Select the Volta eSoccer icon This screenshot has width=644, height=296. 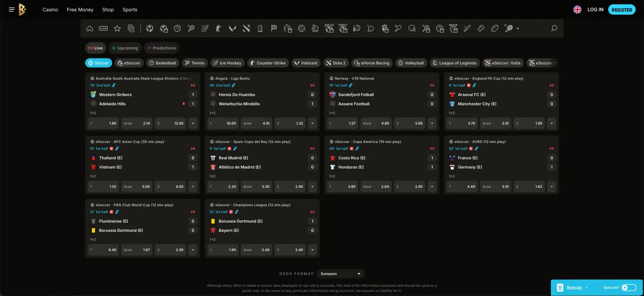click(329, 29)
